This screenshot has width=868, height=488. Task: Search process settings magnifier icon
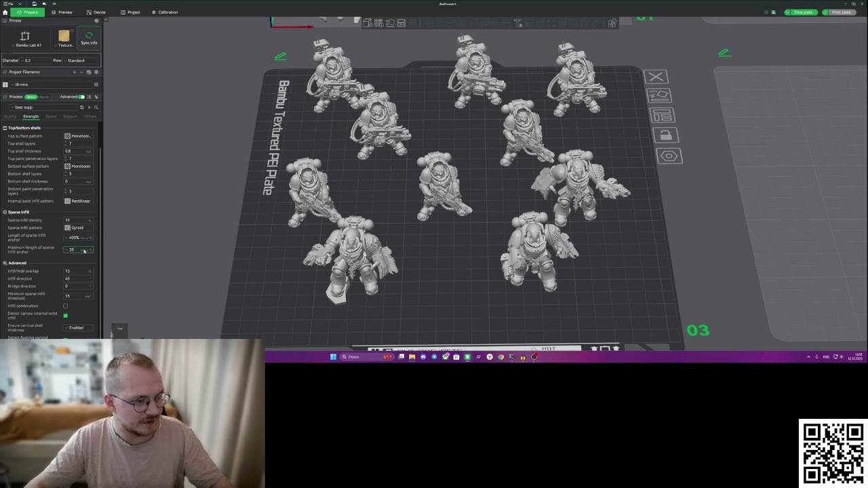click(x=96, y=107)
